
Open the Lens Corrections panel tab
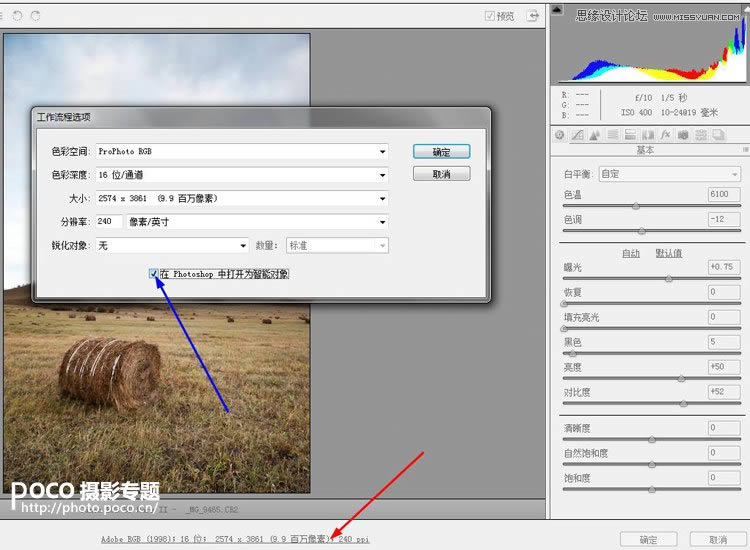tap(647, 135)
